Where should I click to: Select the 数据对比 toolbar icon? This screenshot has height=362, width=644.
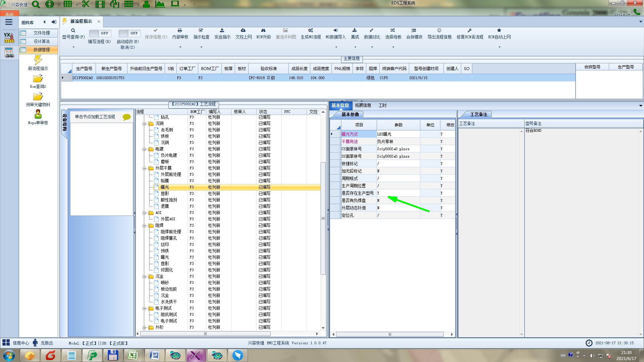[372, 31]
